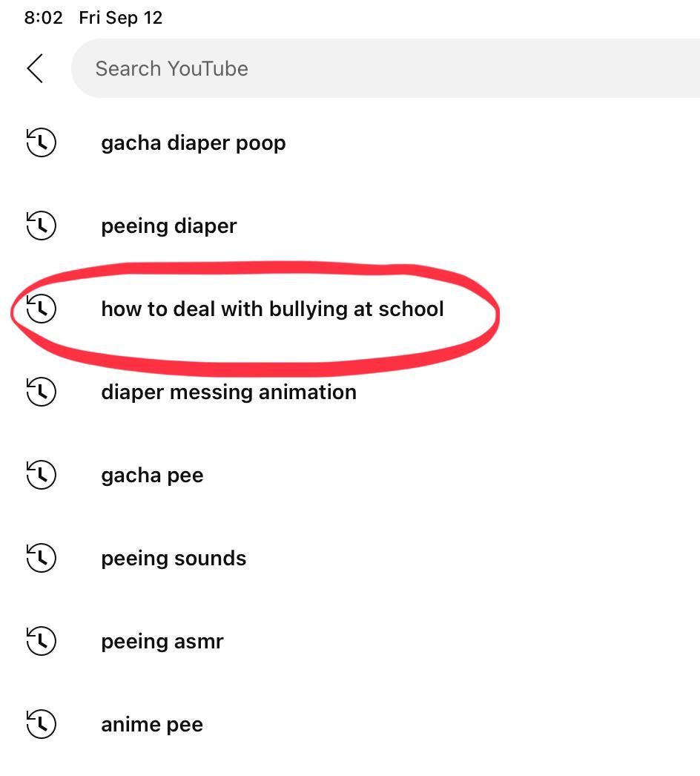Viewport: 700px width, 776px height.
Task: Click history icon next to 'peeing asmr'
Action: point(41,642)
